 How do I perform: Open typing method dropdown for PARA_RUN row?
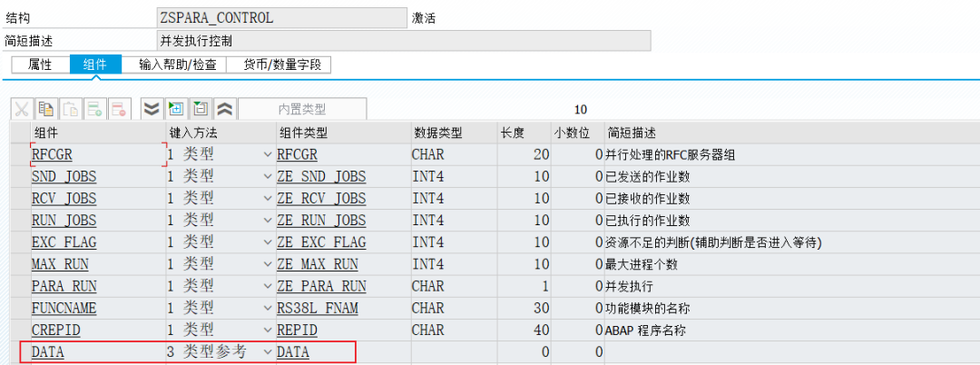(268, 286)
